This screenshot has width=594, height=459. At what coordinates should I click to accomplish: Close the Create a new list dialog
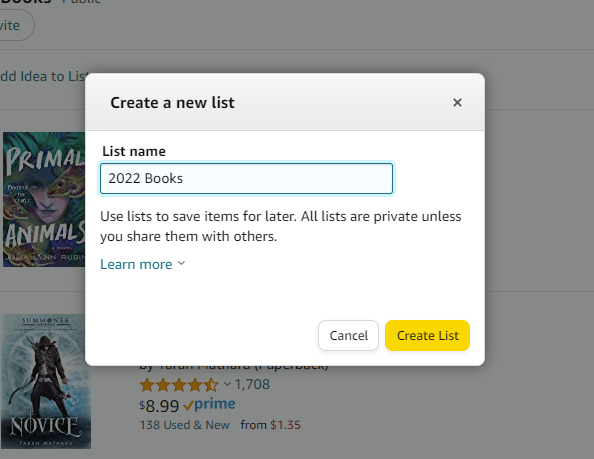457,102
